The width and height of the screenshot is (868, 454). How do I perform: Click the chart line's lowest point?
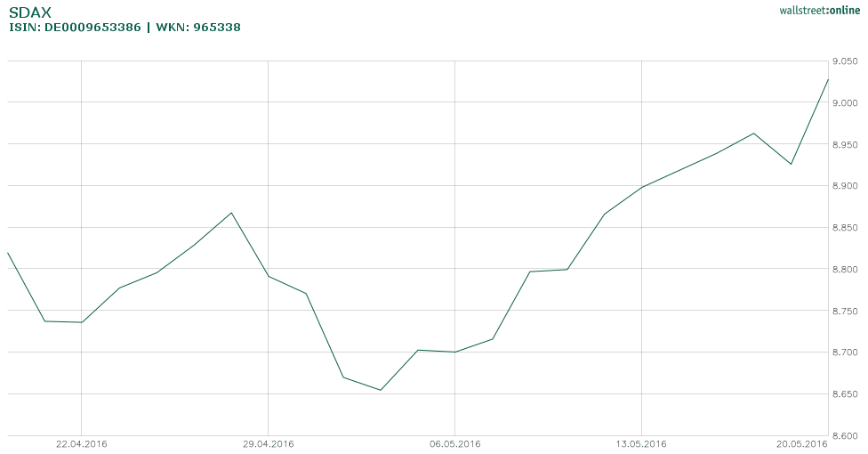[381, 390]
